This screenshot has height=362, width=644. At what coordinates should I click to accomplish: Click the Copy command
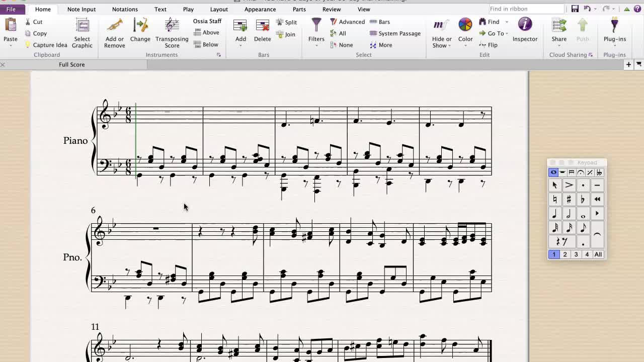(x=36, y=34)
